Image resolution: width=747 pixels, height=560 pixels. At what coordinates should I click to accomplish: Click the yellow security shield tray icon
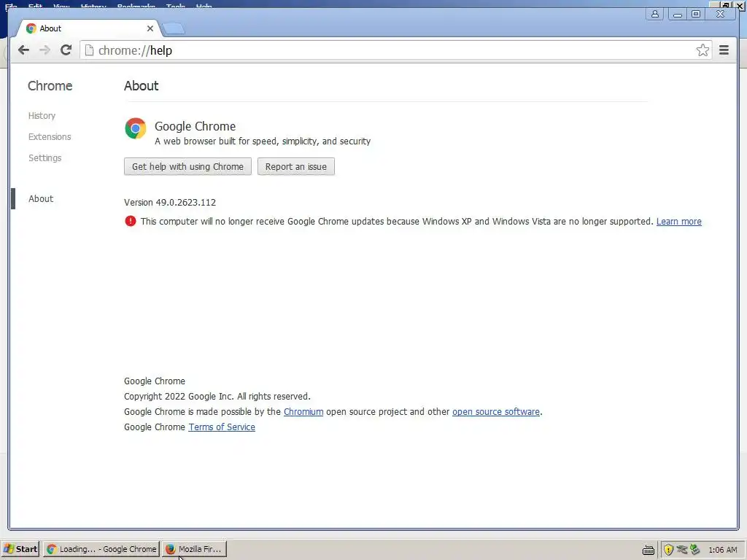(668, 550)
